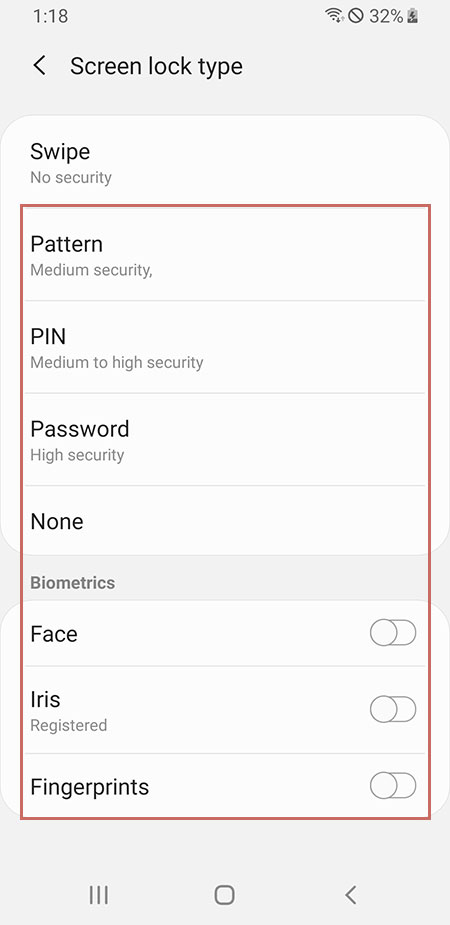Tap the clock in the status bar
Viewport: 450px width, 925px height.
coord(51,16)
